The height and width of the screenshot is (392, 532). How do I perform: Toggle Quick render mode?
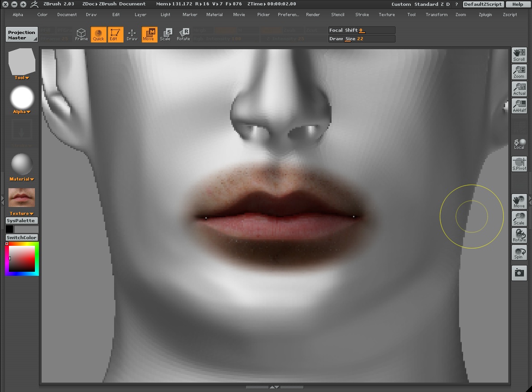point(98,35)
